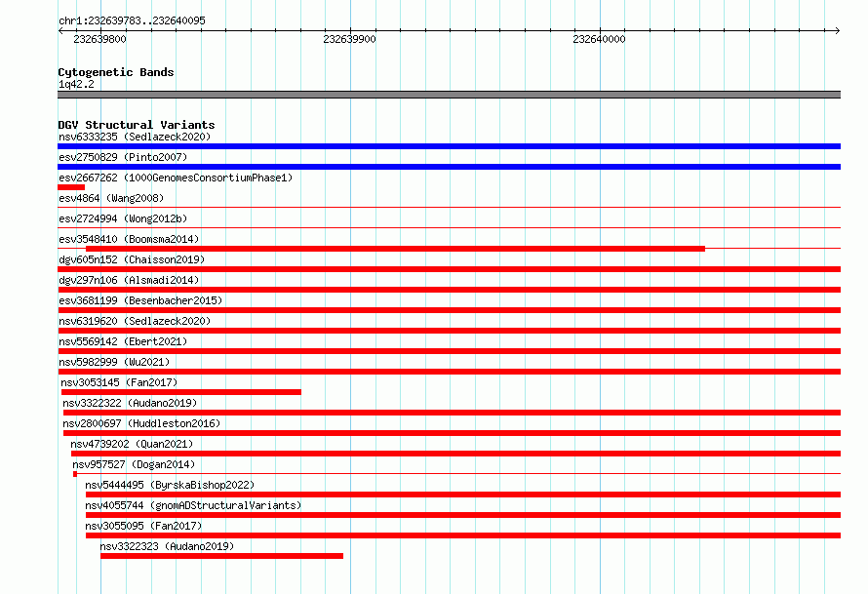Click the red bar under nsv3053145

coord(181,392)
